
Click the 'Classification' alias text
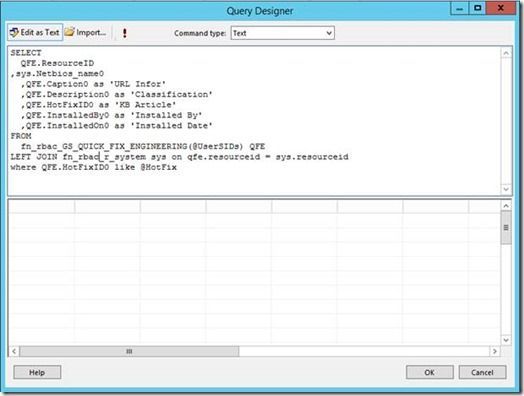[171, 94]
